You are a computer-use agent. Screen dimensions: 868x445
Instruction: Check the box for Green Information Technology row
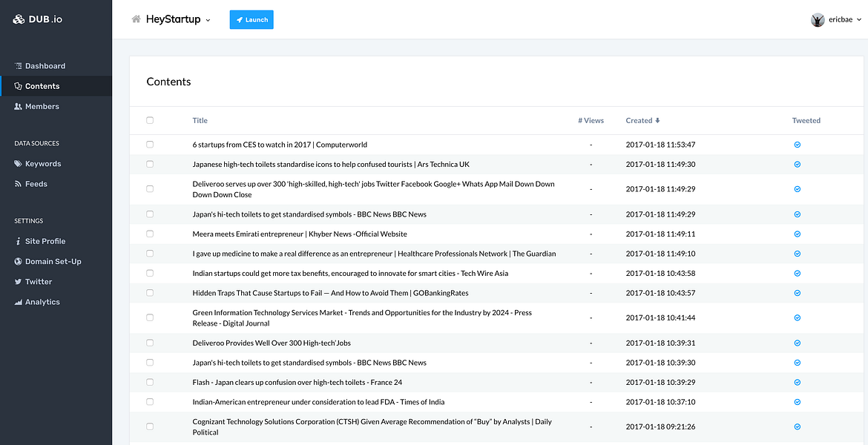tap(150, 317)
